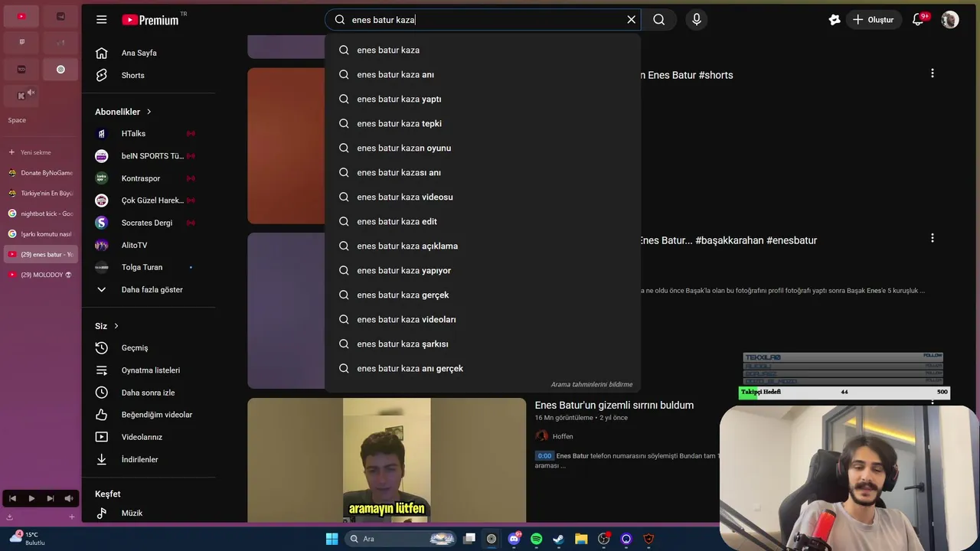Open options menu for Enes Batur #shorts result
The height and width of the screenshot is (551, 980).
coord(932,73)
